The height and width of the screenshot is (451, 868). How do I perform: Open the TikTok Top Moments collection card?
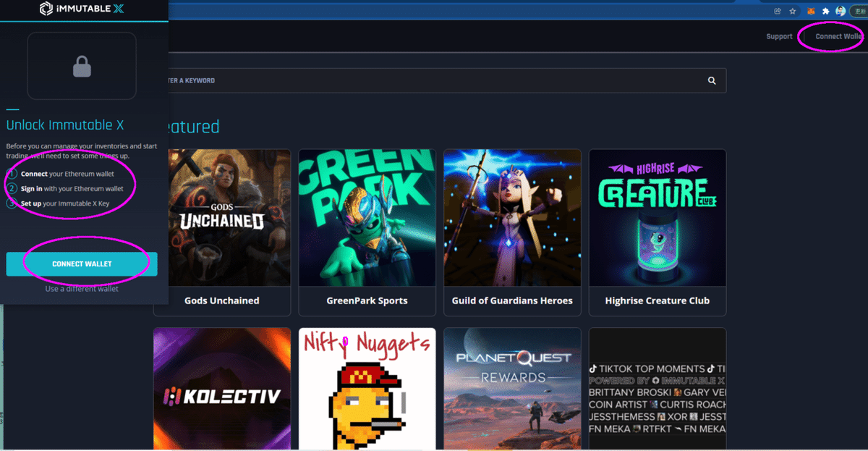[x=658, y=389]
